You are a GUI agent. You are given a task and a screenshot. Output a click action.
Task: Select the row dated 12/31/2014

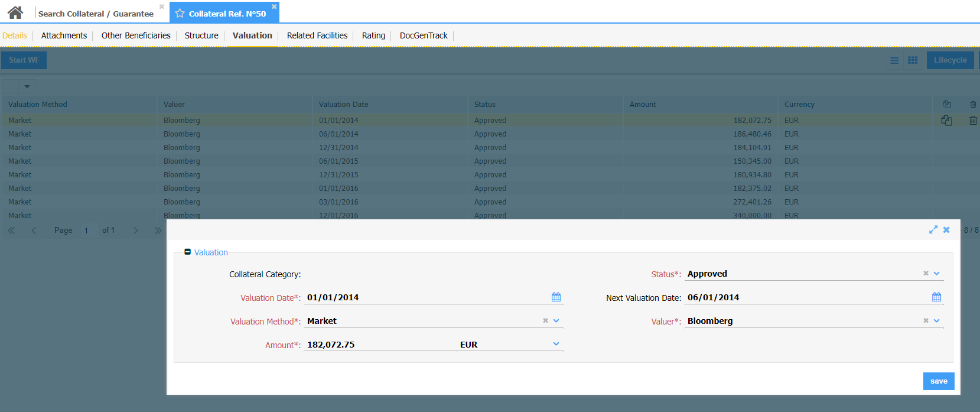click(x=490, y=148)
